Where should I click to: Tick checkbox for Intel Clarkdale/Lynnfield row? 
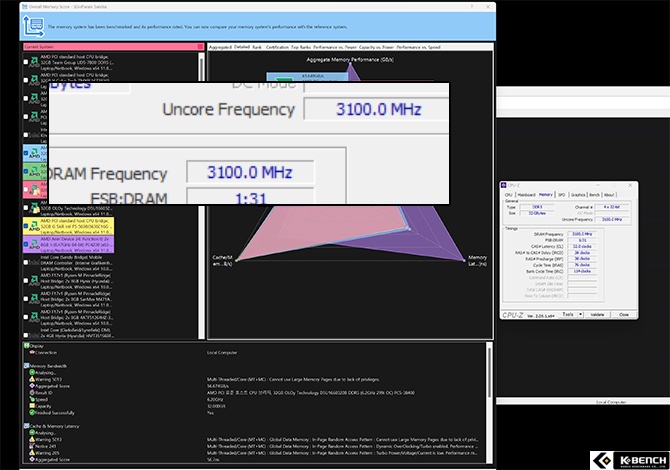pyautogui.click(x=26, y=335)
